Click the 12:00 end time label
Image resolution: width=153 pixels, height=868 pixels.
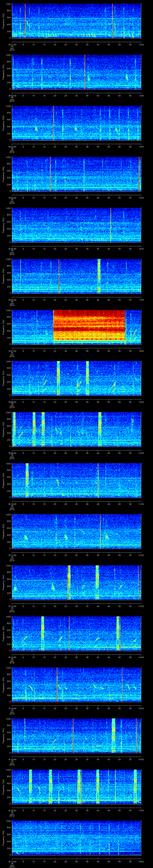pyautogui.click(x=141, y=555)
